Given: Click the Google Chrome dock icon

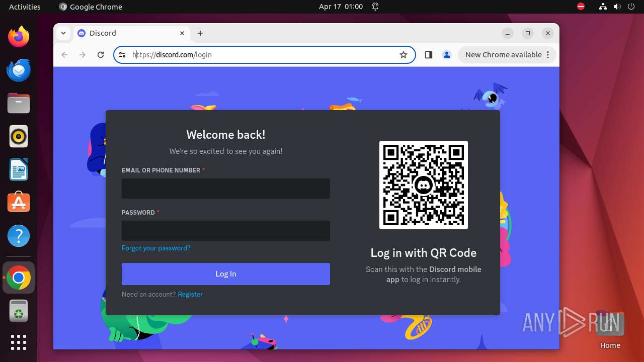Looking at the screenshot, I should pos(19,278).
